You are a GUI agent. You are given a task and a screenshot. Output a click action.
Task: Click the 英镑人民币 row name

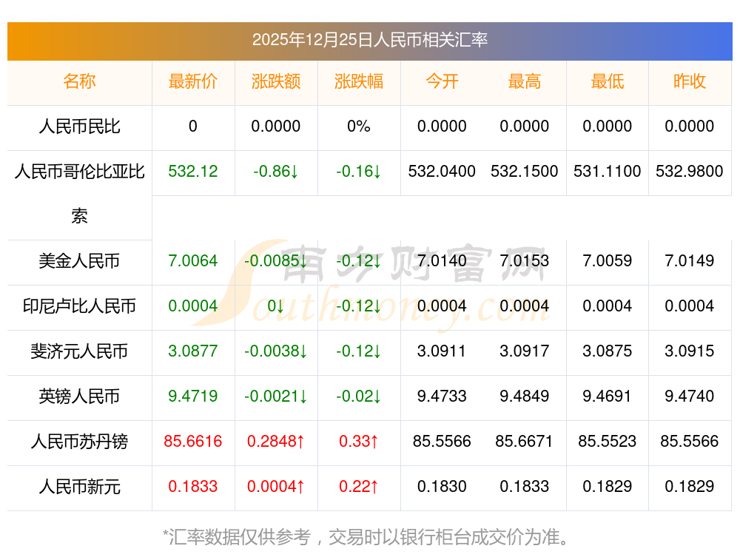coord(79,397)
